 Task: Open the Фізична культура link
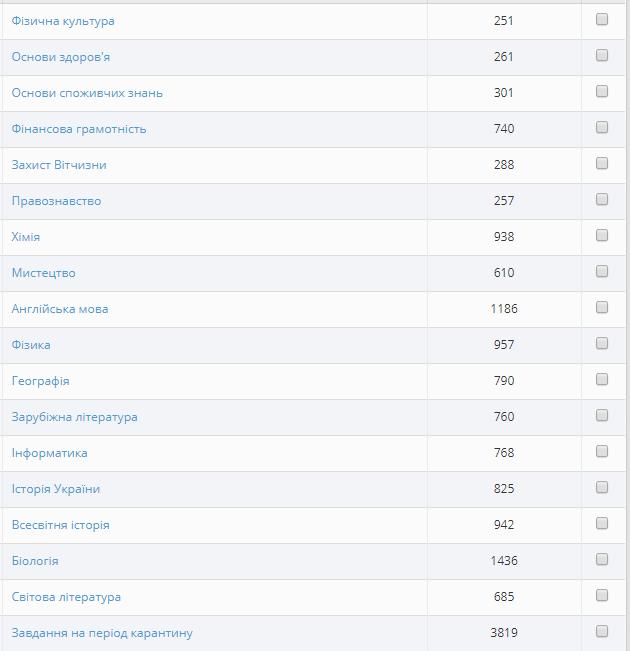pyautogui.click(x=63, y=21)
